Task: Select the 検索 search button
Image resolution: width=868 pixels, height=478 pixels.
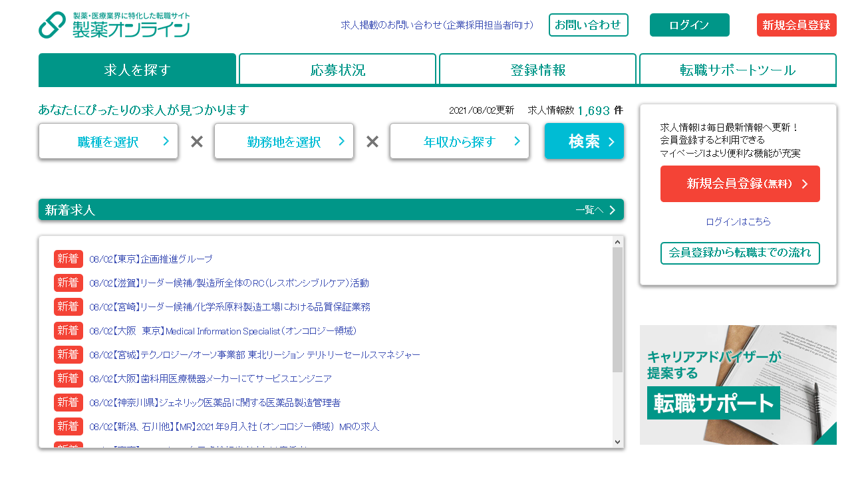Action: [x=583, y=141]
